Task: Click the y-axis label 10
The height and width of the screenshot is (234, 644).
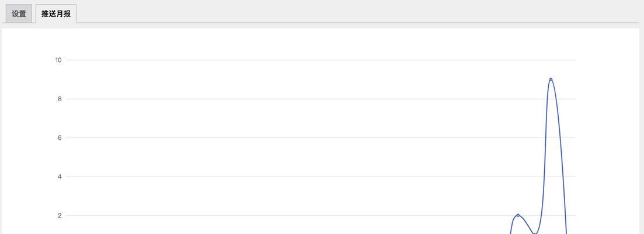Action: 58,60
